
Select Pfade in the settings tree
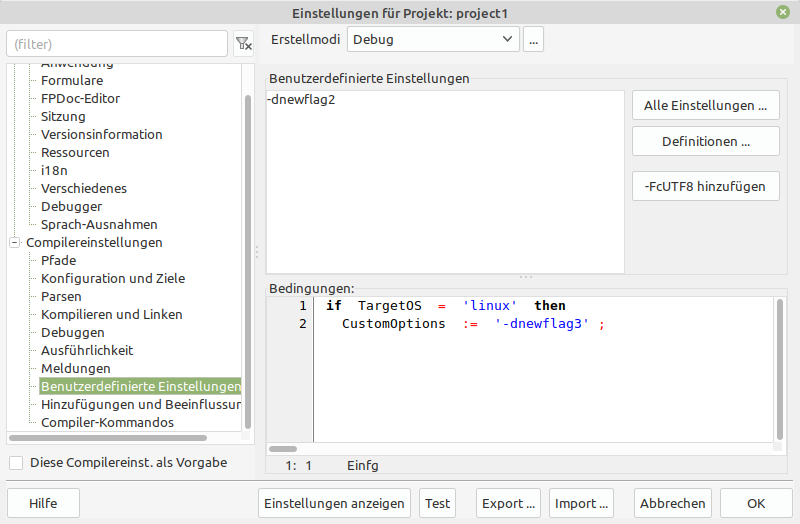(58, 260)
